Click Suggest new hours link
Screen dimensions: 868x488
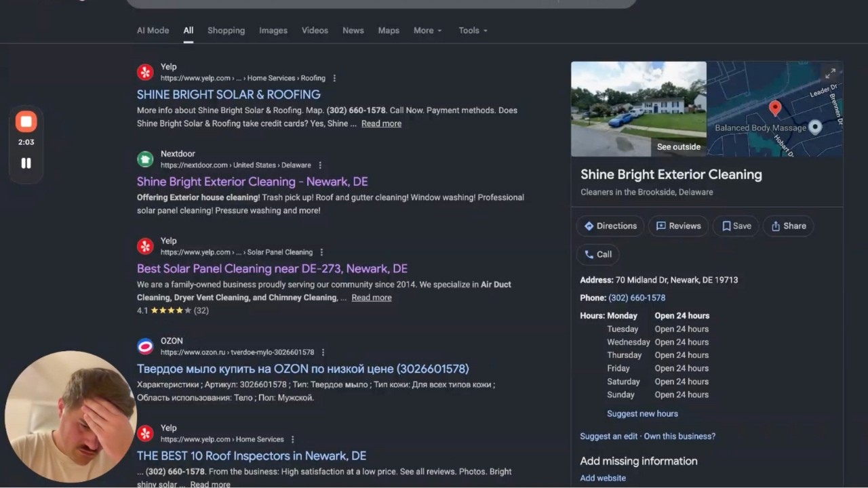pyautogui.click(x=642, y=413)
